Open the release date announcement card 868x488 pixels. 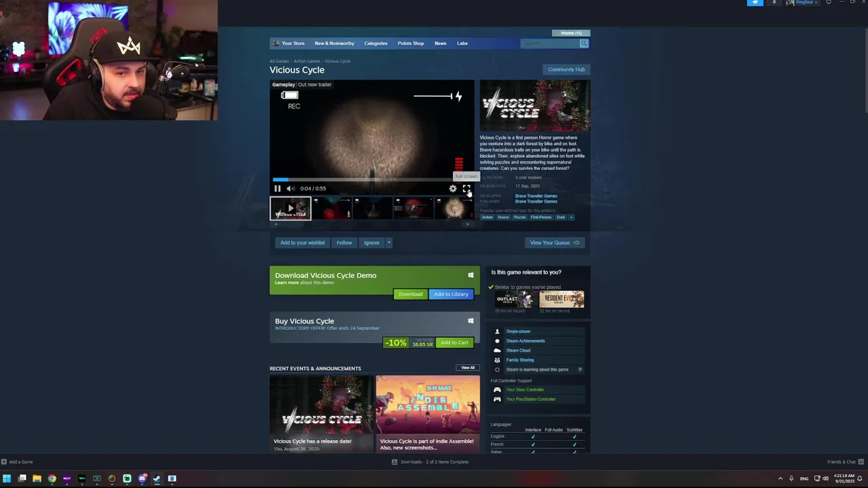(x=321, y=413)
